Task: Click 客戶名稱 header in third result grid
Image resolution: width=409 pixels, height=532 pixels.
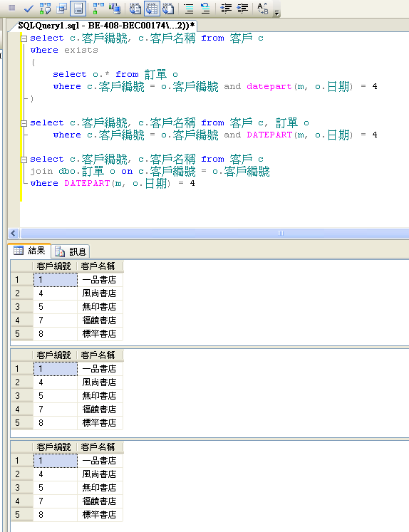Action: point(100,447)
